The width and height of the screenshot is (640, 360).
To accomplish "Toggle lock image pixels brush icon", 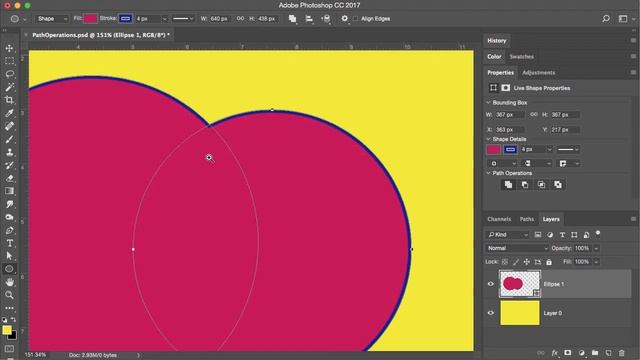I will pos(516,262).
